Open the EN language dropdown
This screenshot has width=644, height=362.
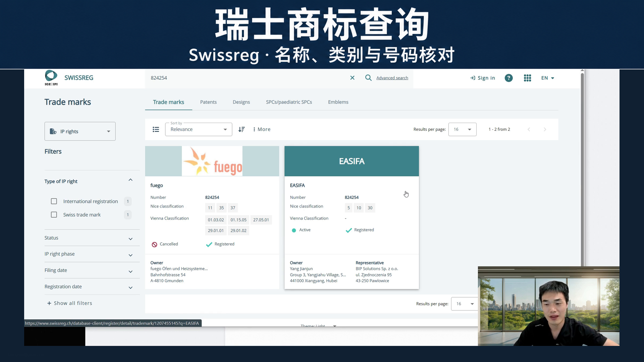(547, 78)
